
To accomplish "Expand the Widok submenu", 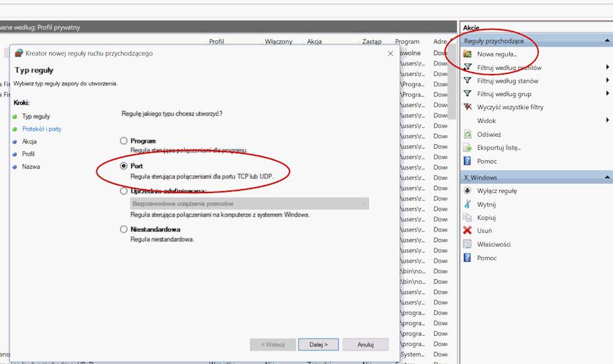I will (x=608, y=120).
